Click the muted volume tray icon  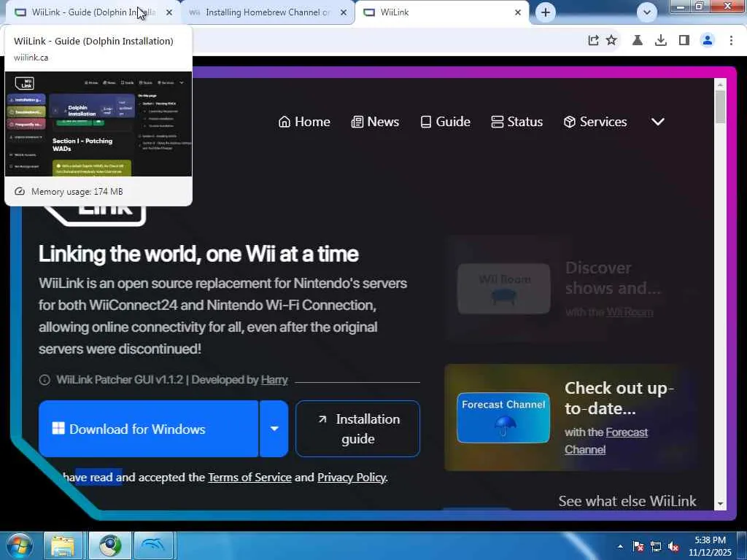pyautogui.click(x=673, y=546)
